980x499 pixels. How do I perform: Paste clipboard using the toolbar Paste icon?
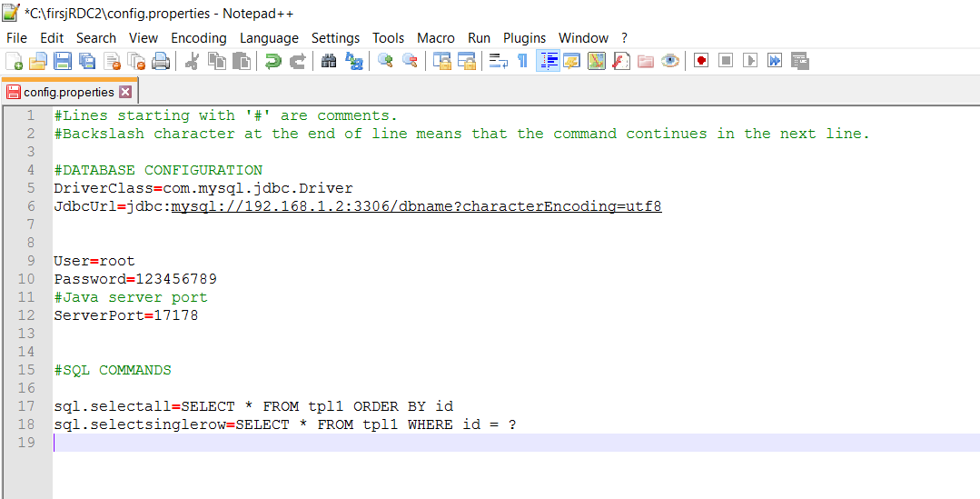click(x=242, y=61)
